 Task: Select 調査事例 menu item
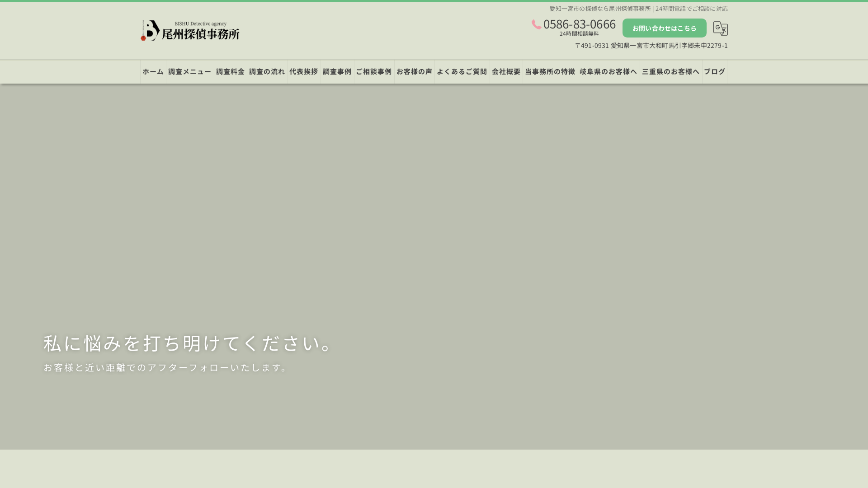coord(337,72)
